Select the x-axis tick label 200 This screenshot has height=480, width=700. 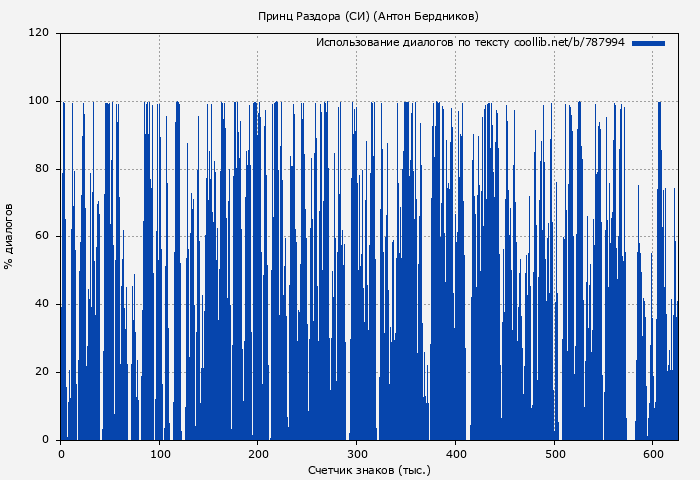pos(258,454)
